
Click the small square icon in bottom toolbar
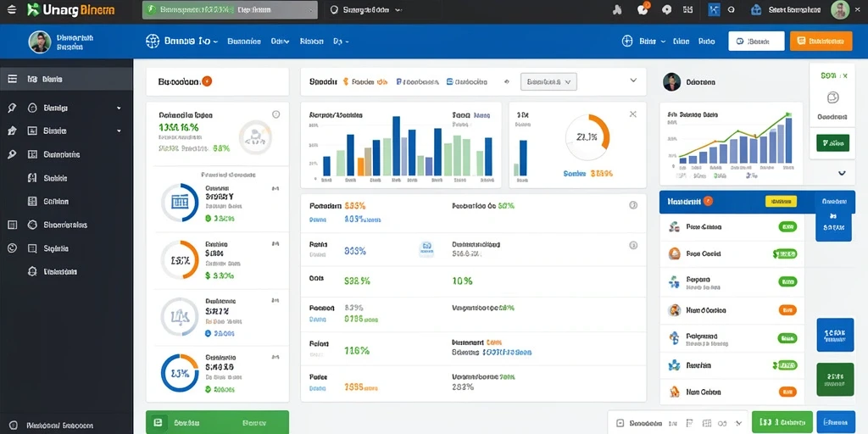[x=620, y=422]
